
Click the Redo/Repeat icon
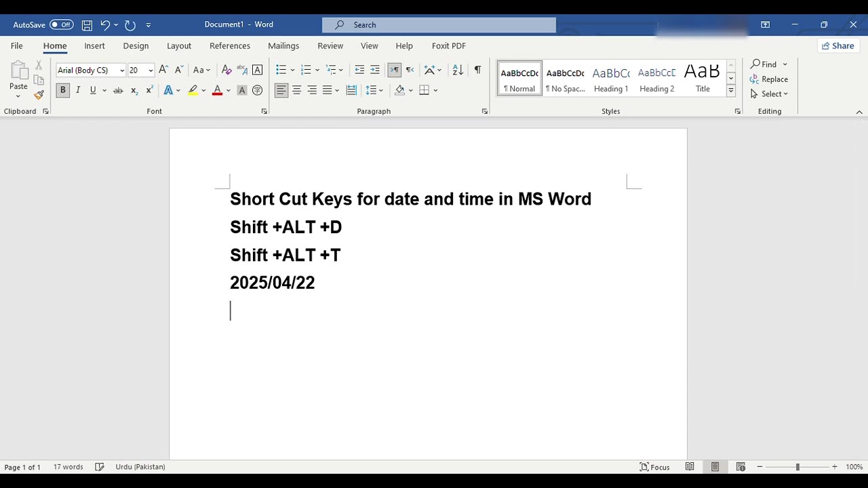tap(130, 25)
